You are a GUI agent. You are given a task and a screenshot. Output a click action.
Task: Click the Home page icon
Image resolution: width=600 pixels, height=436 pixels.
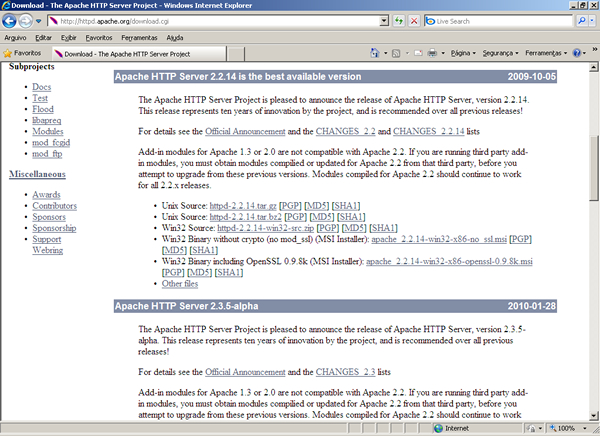point(375,53)
